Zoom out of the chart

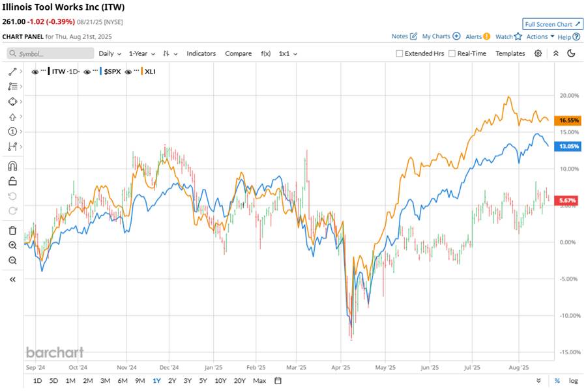pyautogui.click(x=12, y=260)
